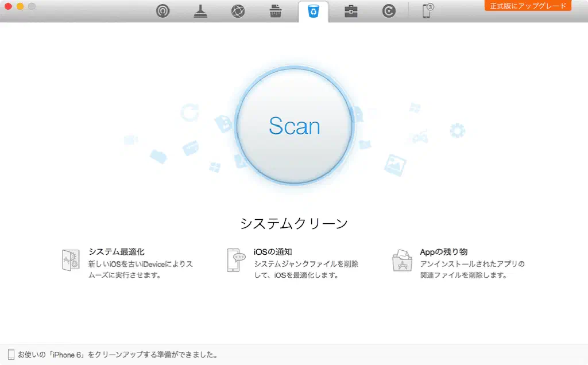Select the システム最適化 heading
Viewport: 588px width, 365px height.
(x=117, y=251)
